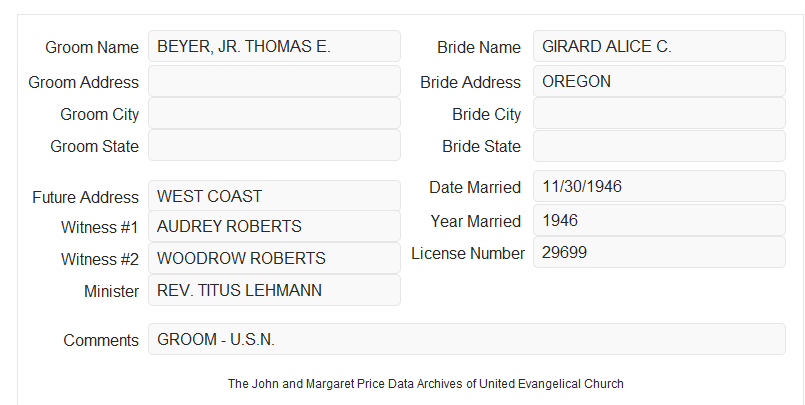805x405 pixels.
Task: Click the Witness #1 field AUDREY ROBERTS
Action: (x=274, y=226)
